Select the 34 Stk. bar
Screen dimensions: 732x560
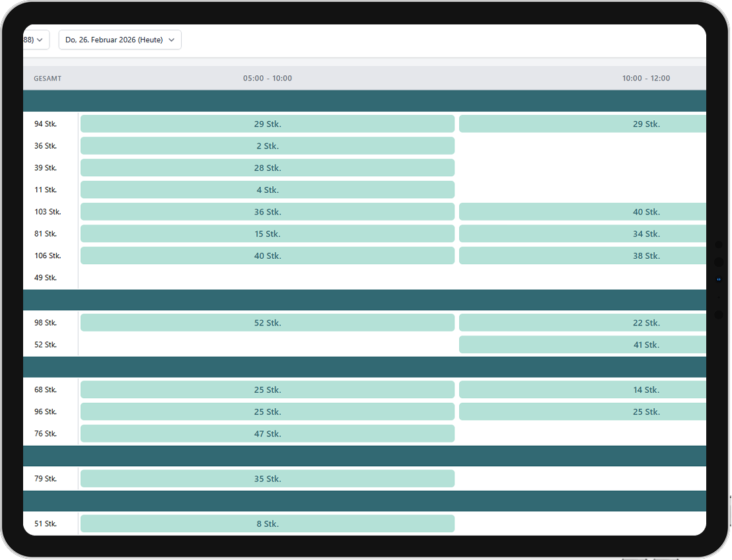pyautogui.click(x=583, y=233)
